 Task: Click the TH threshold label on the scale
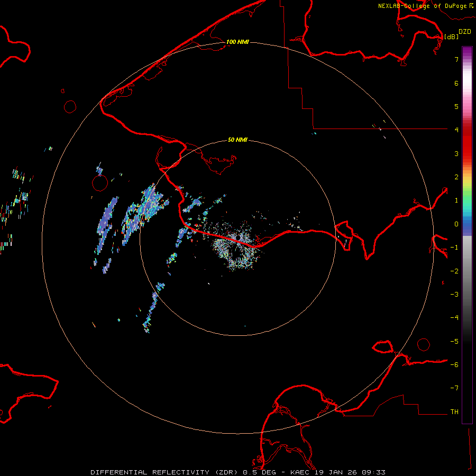tap(454, 412)
